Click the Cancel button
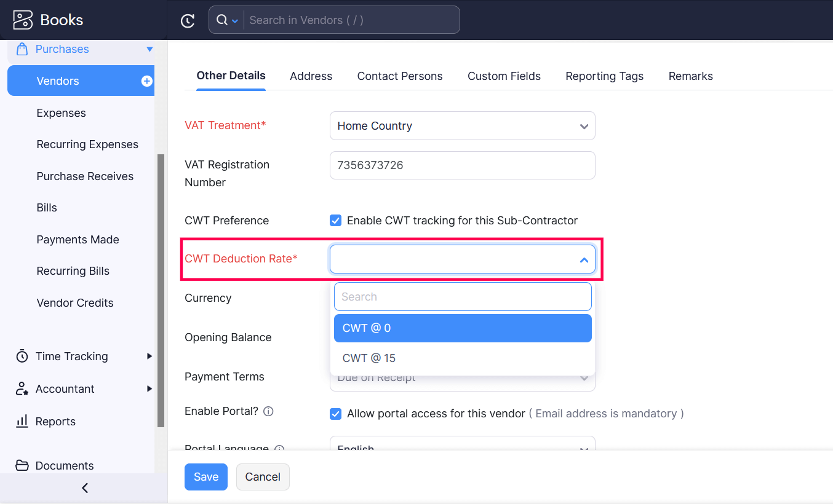Viewport: 833px width, 504px height. pyautogui.click(x=263, y=477)
